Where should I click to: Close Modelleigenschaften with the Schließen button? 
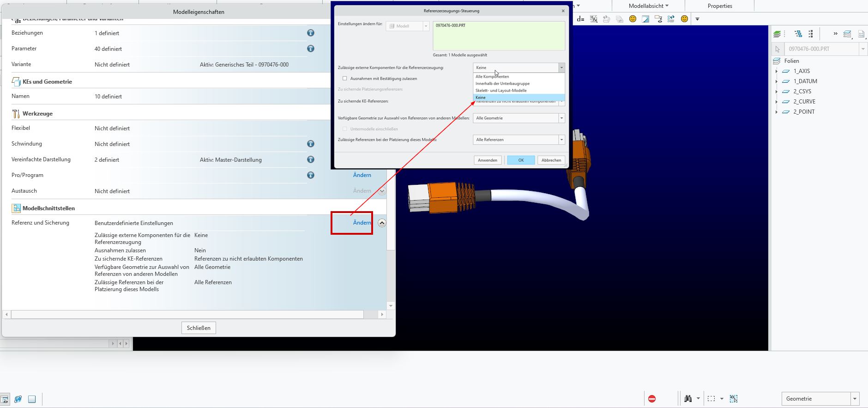tap(199, 328)
